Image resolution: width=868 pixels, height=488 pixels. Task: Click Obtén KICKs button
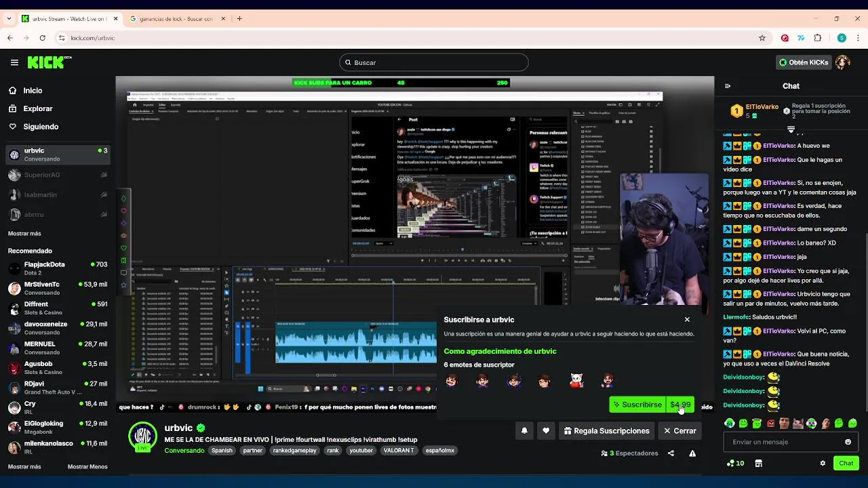[x=804, y=62]
